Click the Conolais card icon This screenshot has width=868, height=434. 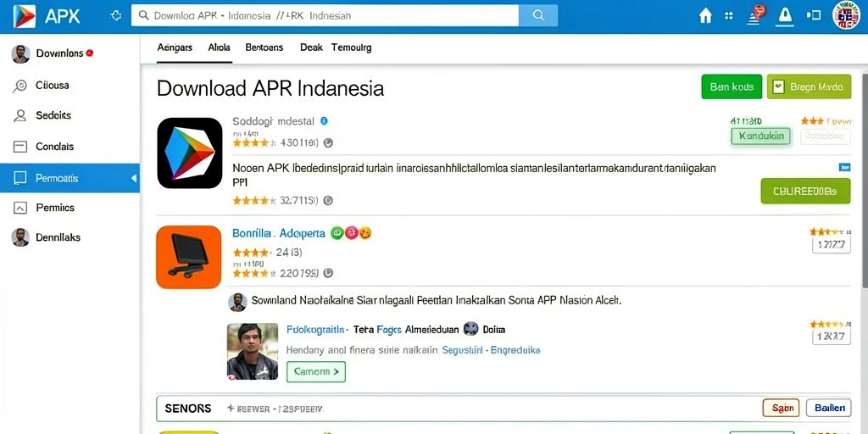20,147
